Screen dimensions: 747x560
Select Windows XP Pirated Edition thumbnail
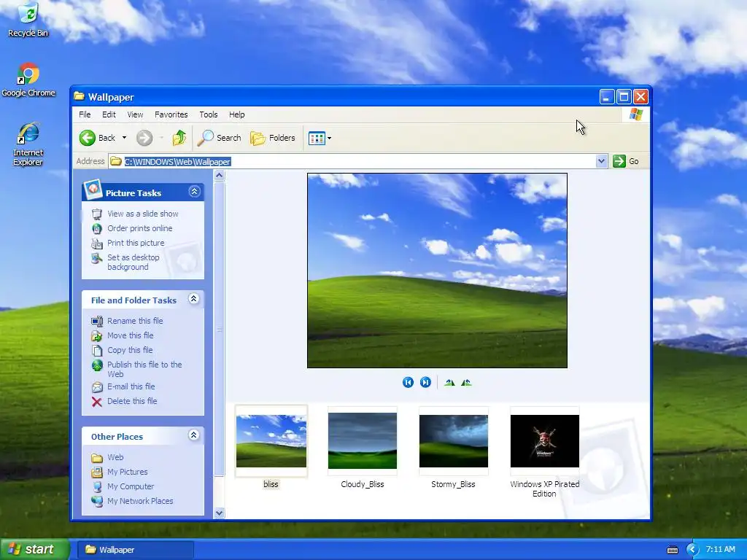pyautogui.click(x=544, y=441)
